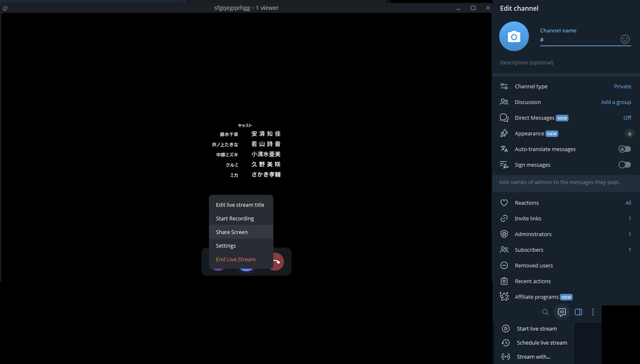Select Start Recording in the context menu
Image resolution: width=640 pixels, height=364 pixels.
(x=241, y=218)
